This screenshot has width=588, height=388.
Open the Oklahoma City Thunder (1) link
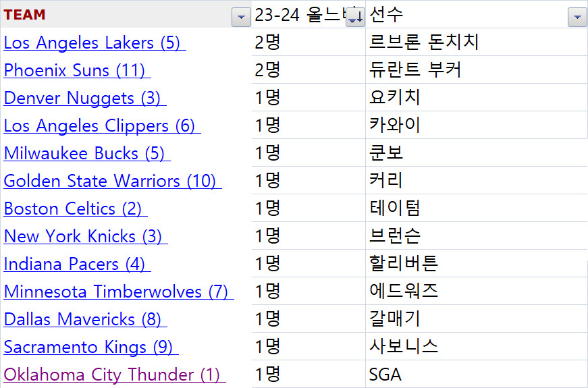115,375
